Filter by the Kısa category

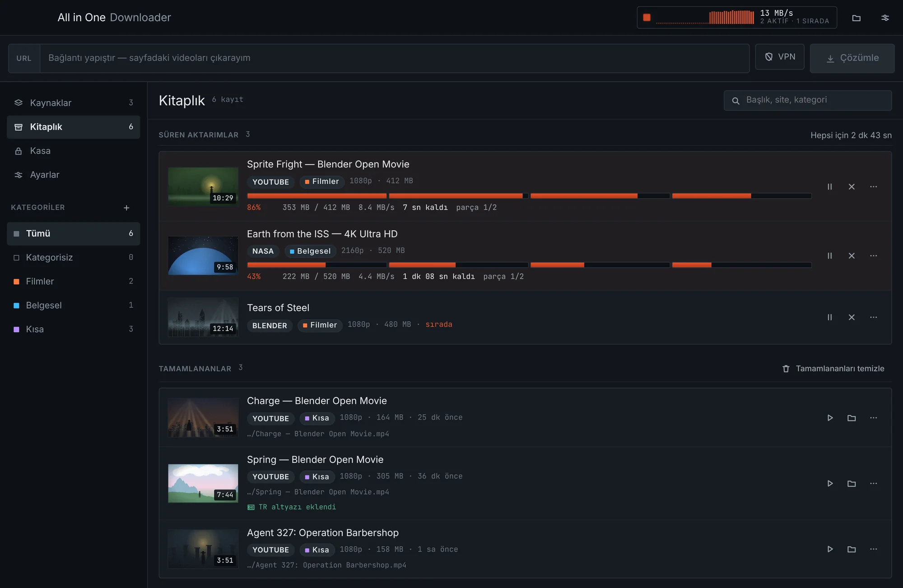74,329
